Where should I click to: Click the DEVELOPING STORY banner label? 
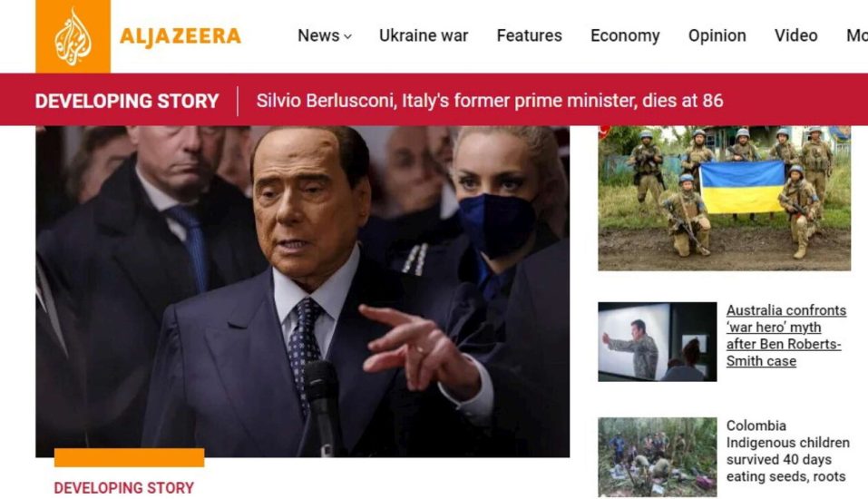tap(127, 102)
